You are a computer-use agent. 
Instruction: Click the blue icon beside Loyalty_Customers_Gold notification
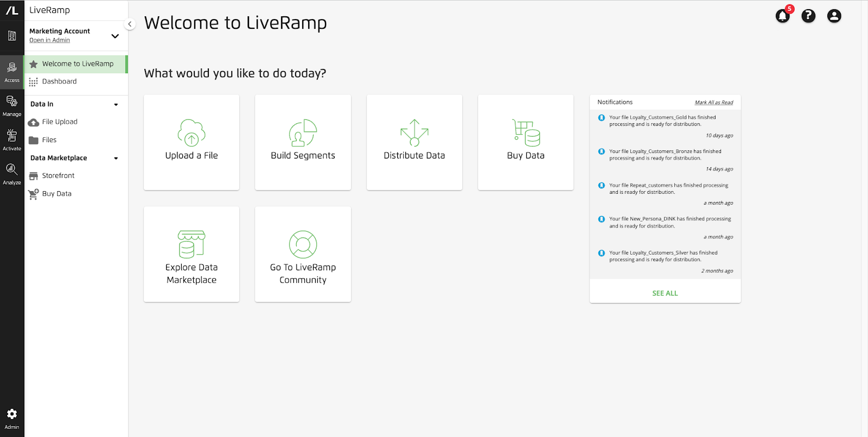pos(601,118)
